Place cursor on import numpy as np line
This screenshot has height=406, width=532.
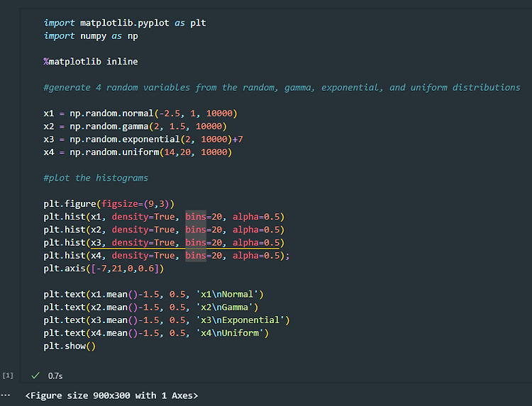91,36
